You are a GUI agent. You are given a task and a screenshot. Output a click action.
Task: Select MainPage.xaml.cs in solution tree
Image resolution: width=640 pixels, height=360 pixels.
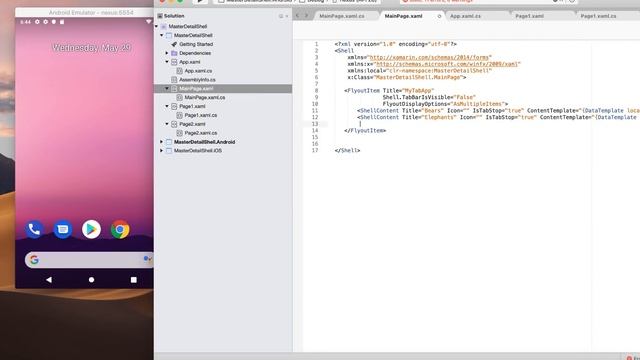pos(204,98)
